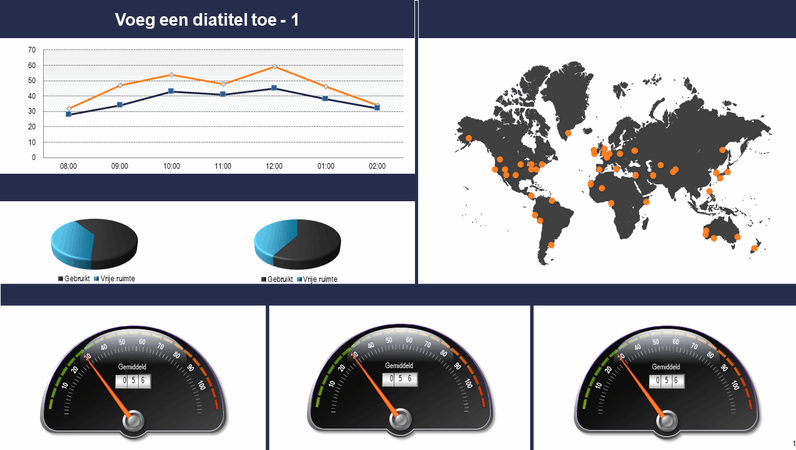The width and height of the screenshot is (796, 450).
Task: Select the orange line's peak marker at 12:00
Action: pyautogui.click(x=274, y=68)
